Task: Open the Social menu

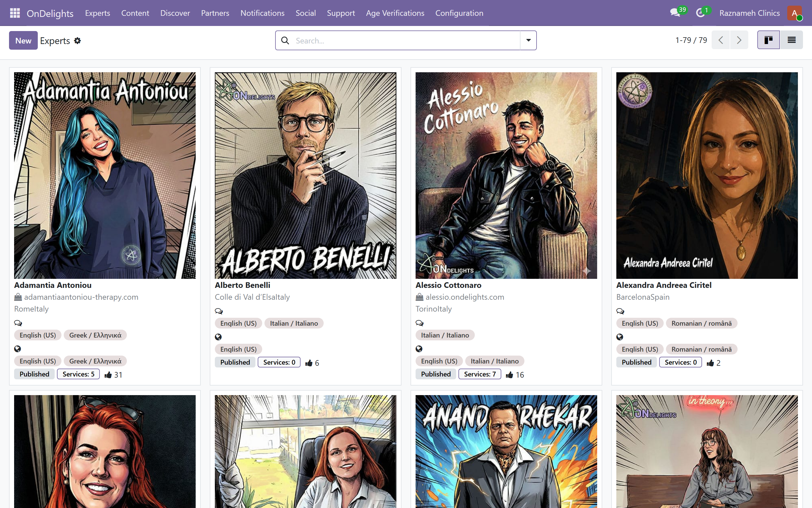Action: pos(305,13)
